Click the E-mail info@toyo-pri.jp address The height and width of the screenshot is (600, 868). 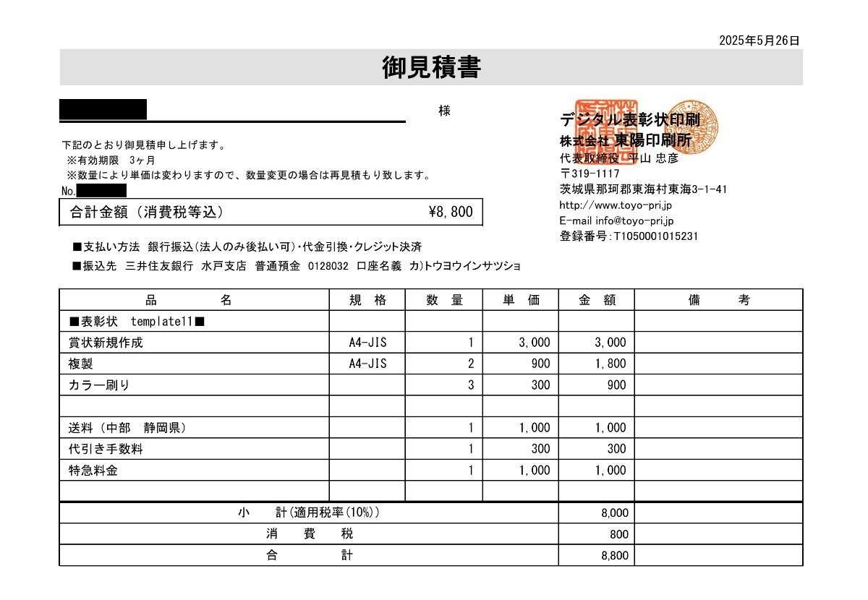pos(617,220)
